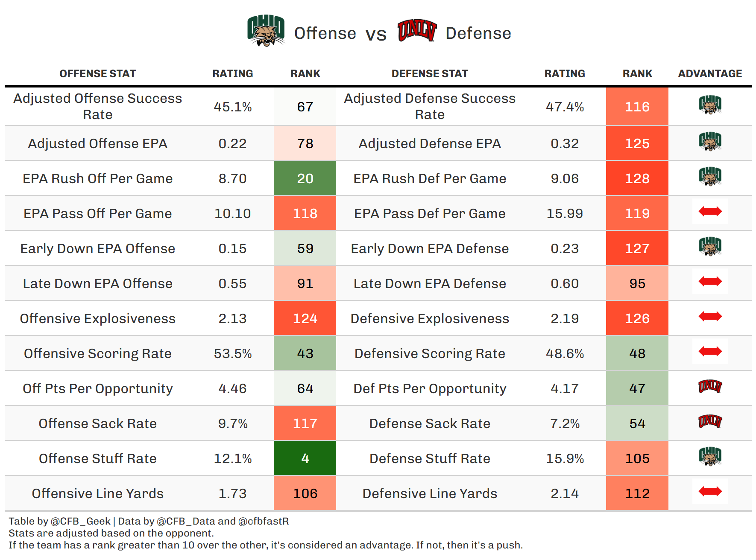Click push arrow in Explosiveness row

coord(710,317)
